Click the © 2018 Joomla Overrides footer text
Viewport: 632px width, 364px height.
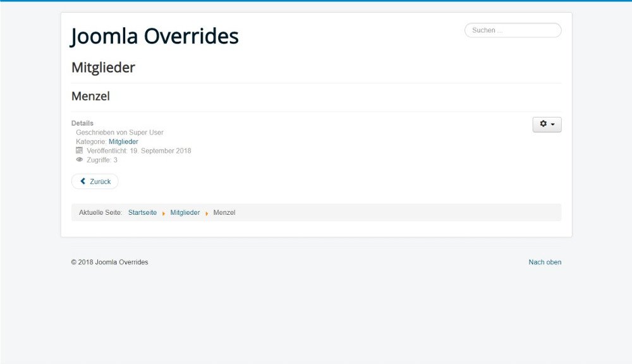(109, 262)
